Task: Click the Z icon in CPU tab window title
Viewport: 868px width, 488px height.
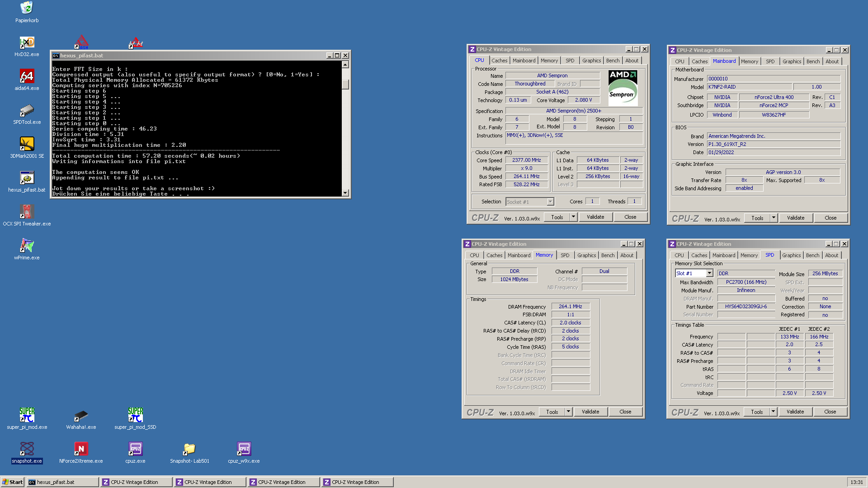Action: pos(472,49)
